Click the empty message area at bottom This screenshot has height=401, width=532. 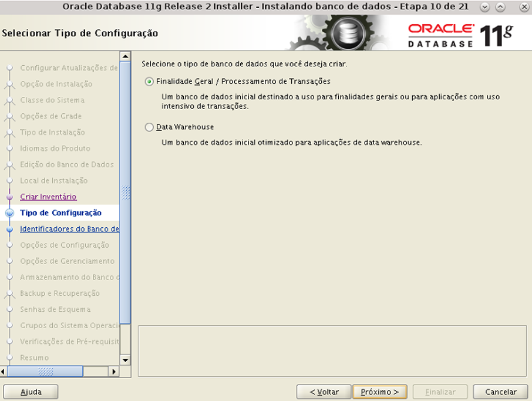click(332, 351)
